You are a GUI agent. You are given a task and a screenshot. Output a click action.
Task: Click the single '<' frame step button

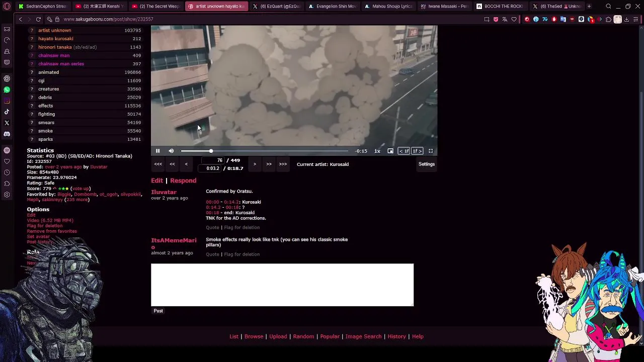point(186,164)
